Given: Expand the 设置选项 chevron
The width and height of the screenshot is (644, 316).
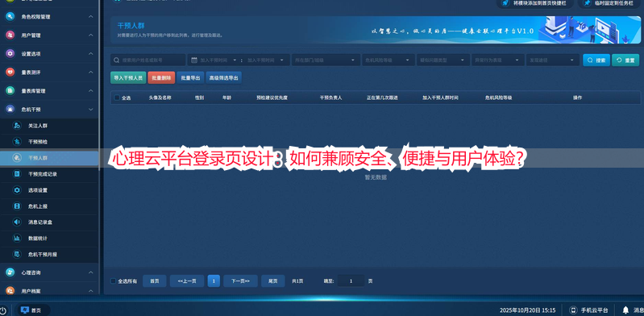Looking at the screenshot, I should [x=91, y=54].
